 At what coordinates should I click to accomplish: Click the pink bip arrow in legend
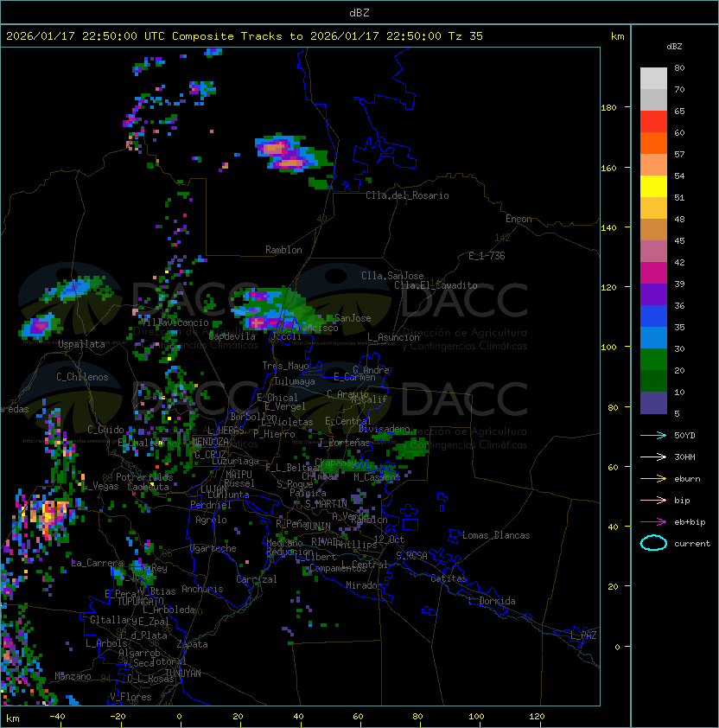(x=653, y=500)
